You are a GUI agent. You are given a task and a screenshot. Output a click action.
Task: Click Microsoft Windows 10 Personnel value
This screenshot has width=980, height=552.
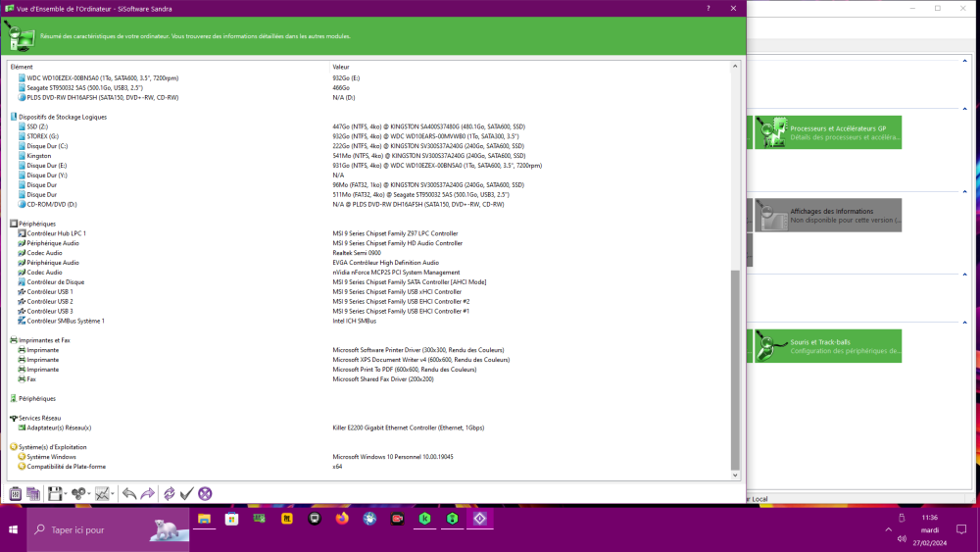393,457
